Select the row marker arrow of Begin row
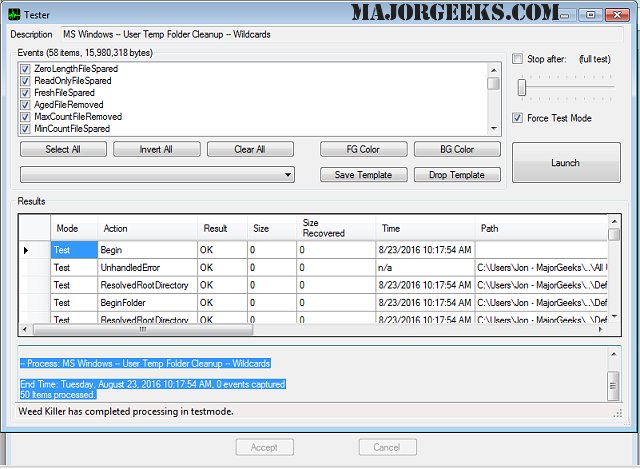The height and width of the screenshot is (469, 640). [x=26, y=250]
